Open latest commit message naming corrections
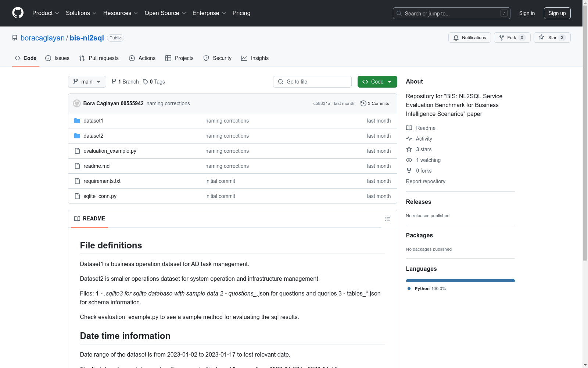This screenshot has width=588, height=368. (168, 103)
